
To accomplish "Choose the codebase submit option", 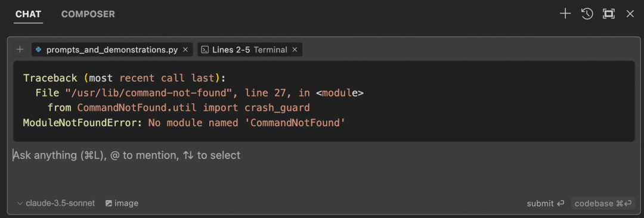I will tap(603, 203).
